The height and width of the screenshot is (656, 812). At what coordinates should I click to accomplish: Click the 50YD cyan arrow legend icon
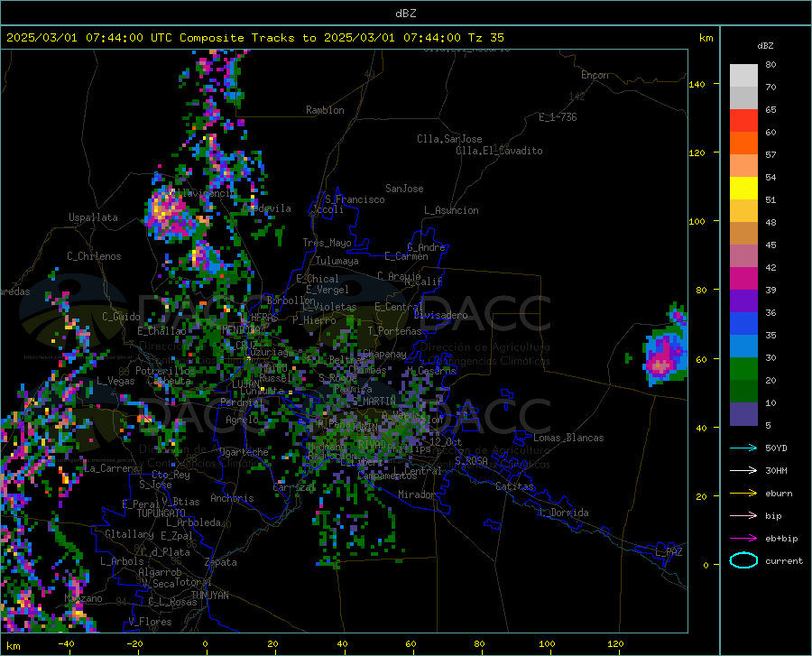point(743,448)
